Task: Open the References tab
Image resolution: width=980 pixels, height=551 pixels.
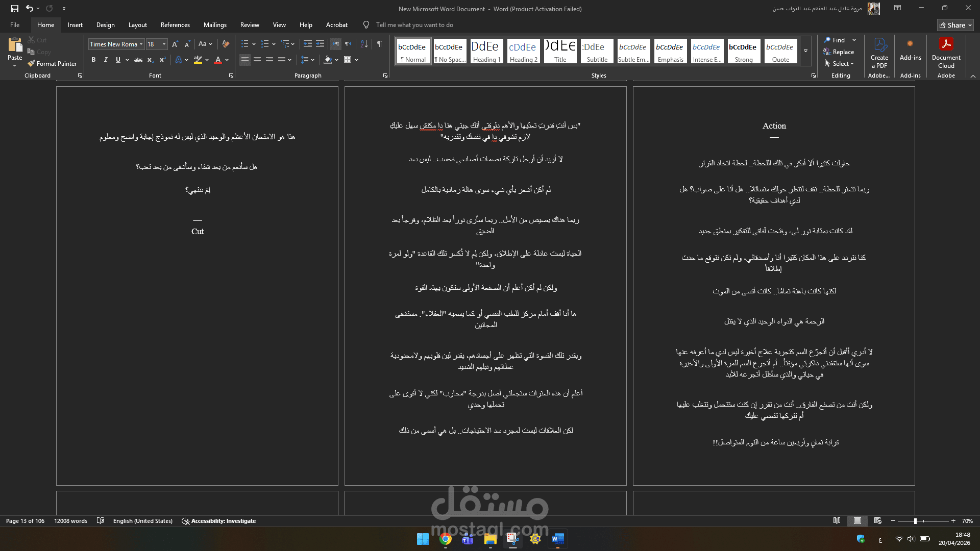Action: click(175, 25)
